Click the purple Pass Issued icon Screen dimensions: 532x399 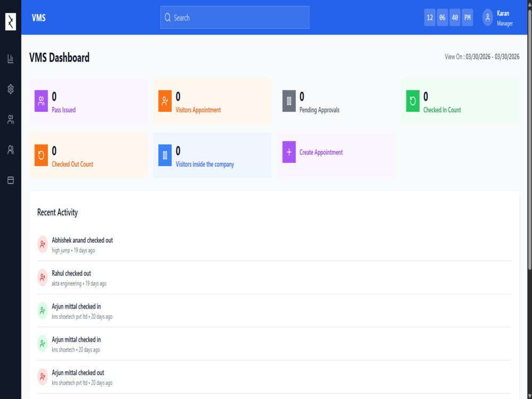[x=41, y=101]
